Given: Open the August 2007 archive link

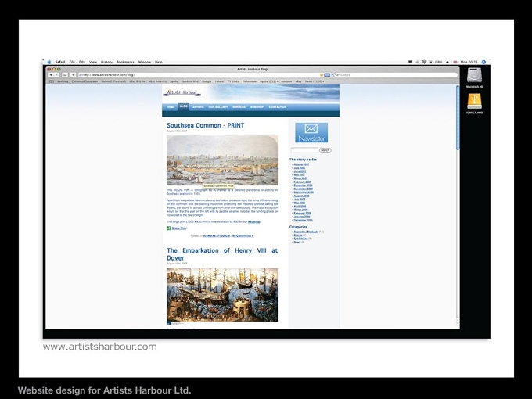Looking at the screenshot, I should [x=301, y=164].
